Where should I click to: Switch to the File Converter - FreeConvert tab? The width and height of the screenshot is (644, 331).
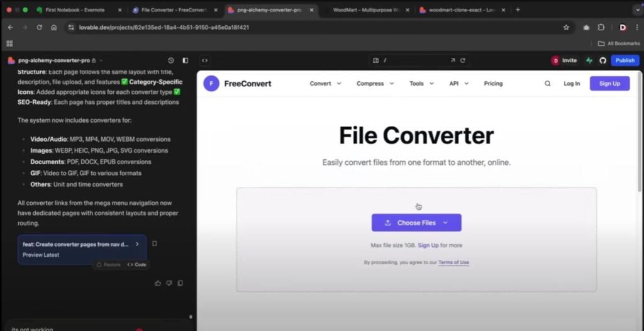[x=174, y=10]
